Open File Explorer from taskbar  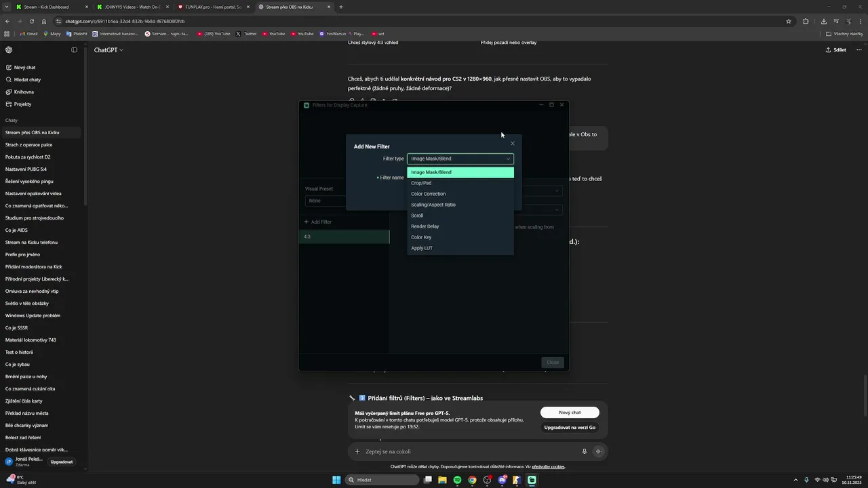coord(442,480)
